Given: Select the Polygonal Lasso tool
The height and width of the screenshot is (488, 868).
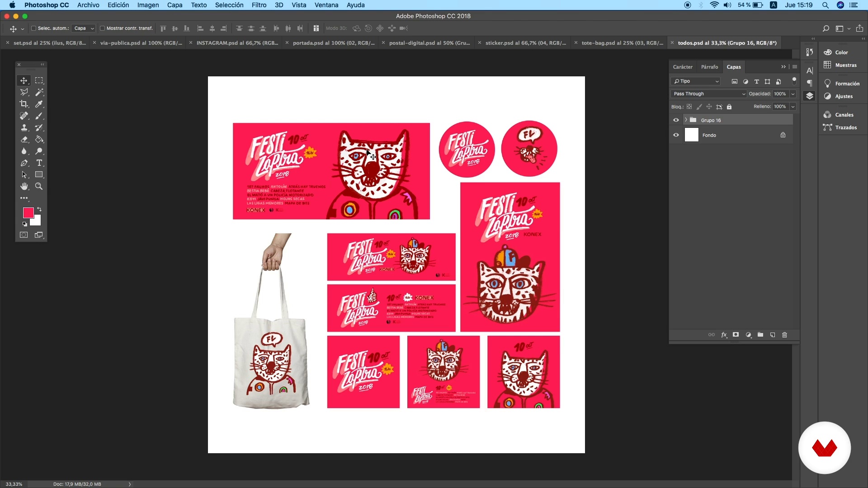Looking at the screenshot, I should tap(24, 92).
